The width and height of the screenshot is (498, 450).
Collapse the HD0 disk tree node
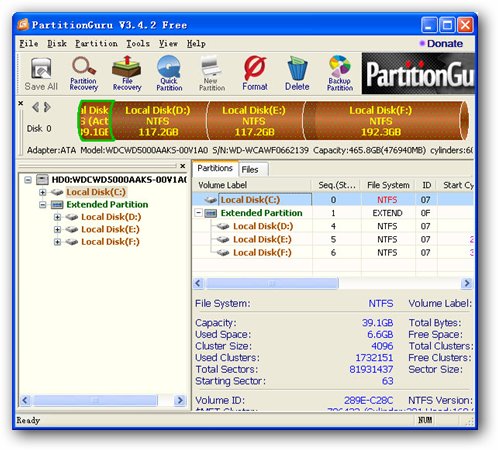(28, 180)
